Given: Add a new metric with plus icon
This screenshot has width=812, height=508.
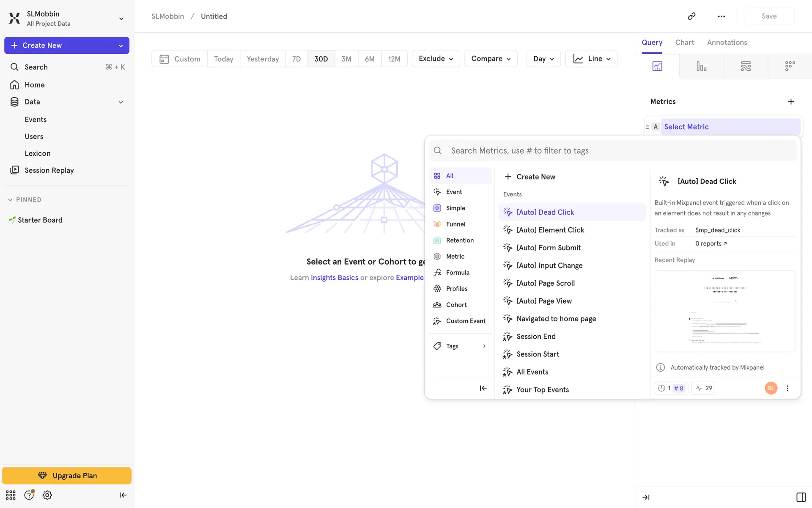Looking at the screenshot, I should point(791,102).
